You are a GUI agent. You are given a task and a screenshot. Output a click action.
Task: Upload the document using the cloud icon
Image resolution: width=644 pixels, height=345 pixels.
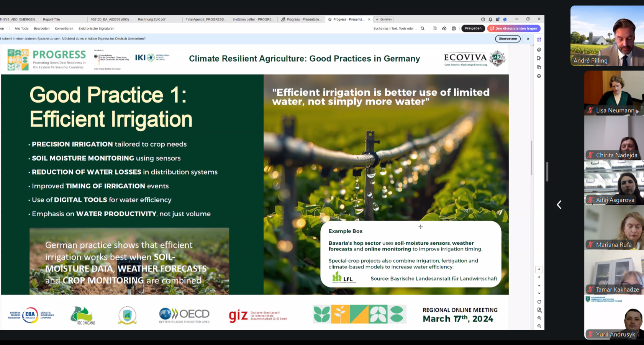pyautogui.click(x=444, y=28)
